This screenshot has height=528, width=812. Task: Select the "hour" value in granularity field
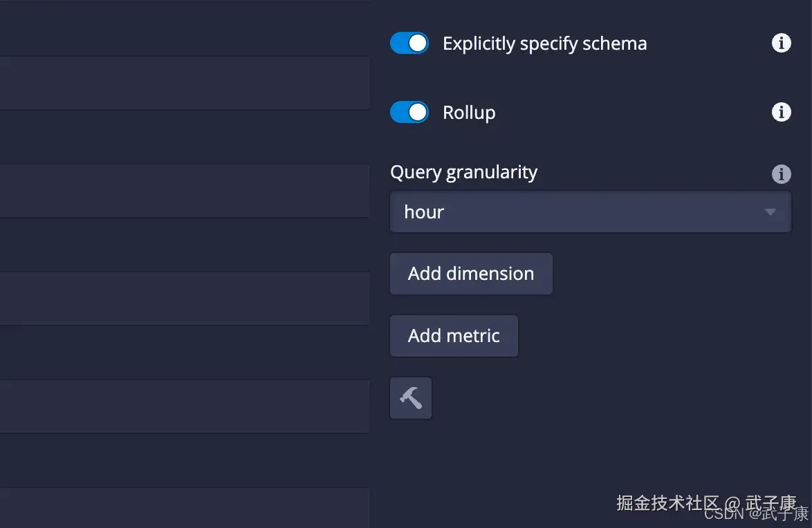[x=424, y=211]
